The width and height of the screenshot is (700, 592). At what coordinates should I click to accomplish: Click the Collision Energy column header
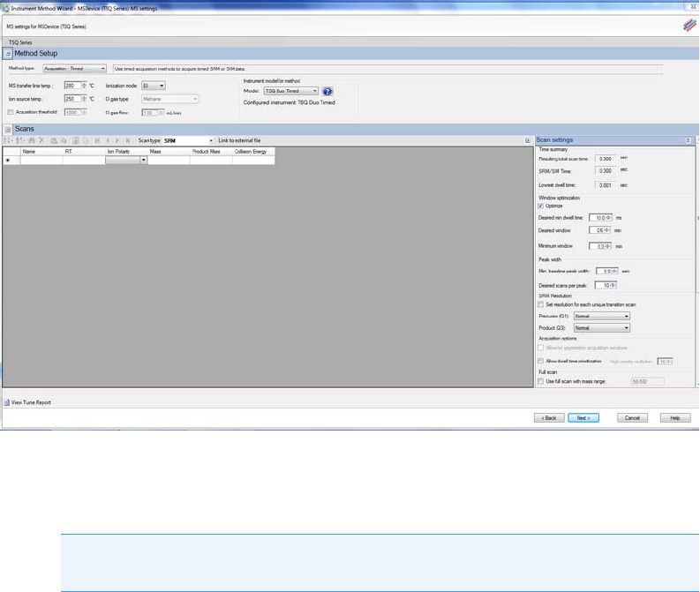(253, 152)
